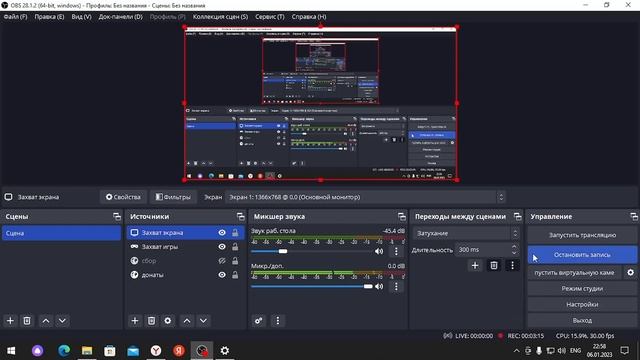The image size is (640, 360).
Task: Move source up arrow in Источники panel
Action: click(x=187, y=321)
